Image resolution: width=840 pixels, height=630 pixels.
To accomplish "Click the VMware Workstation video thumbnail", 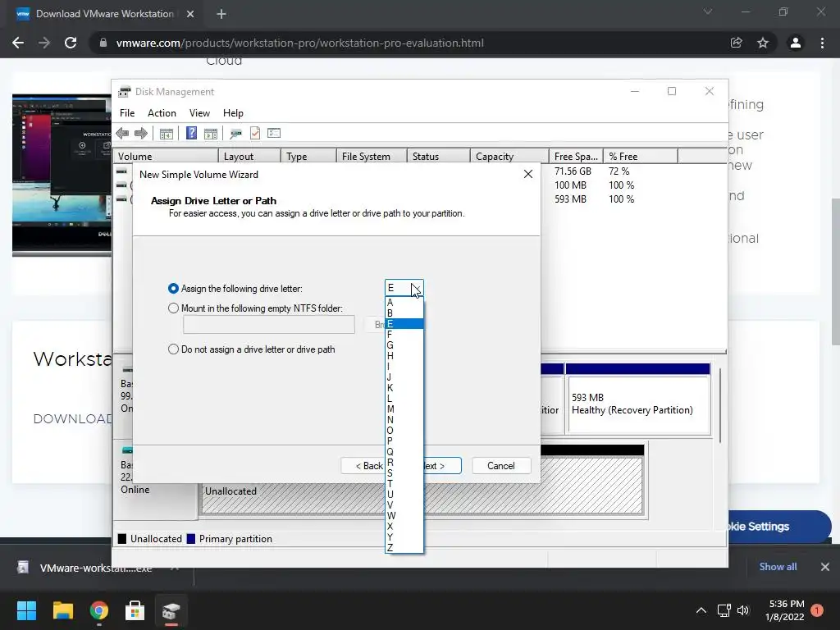I will coord(62,176).
